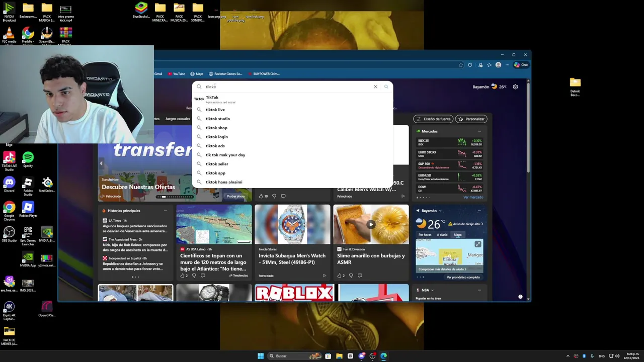Screen dimensions: 644x362
Task: Click the Diseño de fuente button
Action: pyautogui.click(x=433, y=119)
